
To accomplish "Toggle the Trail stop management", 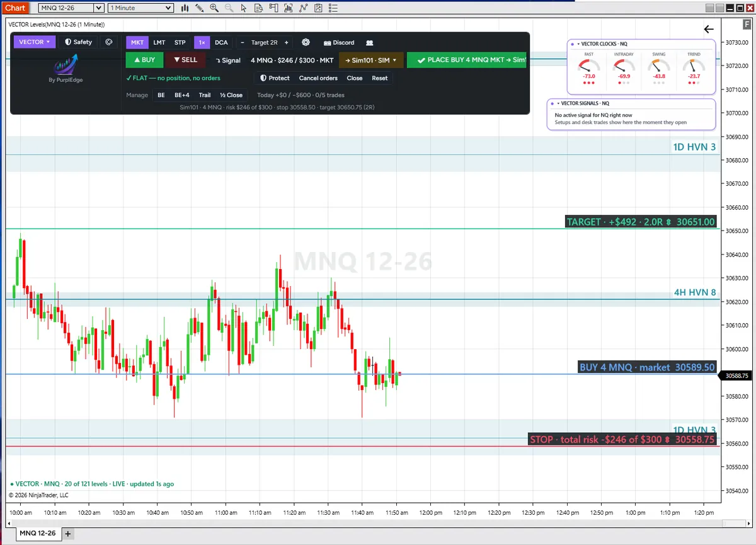I will [205, 95].
